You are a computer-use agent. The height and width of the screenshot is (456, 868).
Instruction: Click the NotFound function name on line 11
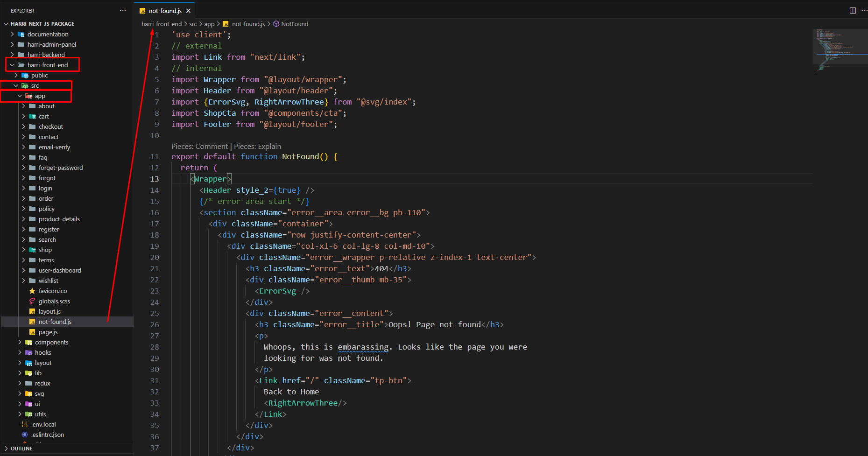tap(300, 156)
